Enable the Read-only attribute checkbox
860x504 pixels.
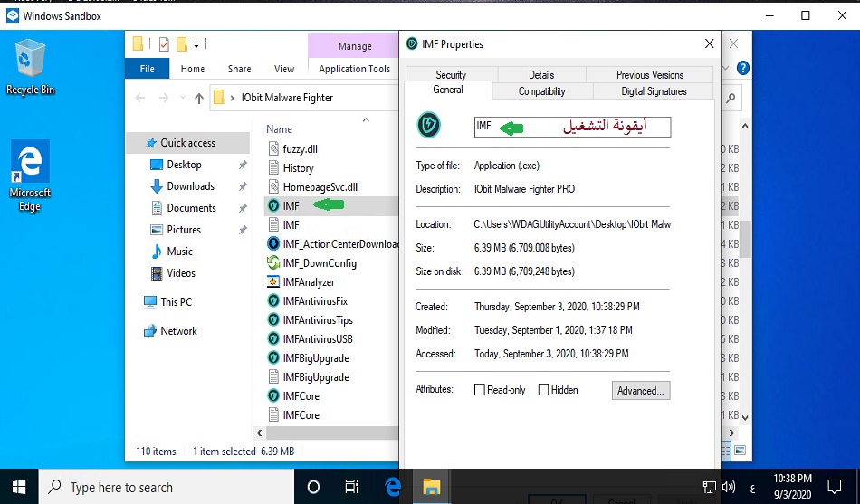pos(480,390)
